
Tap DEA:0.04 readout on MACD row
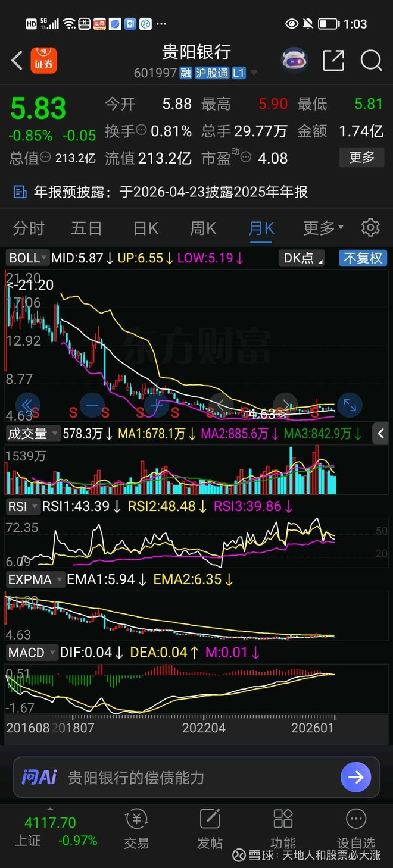pyautogui.click(x=164, y=652)
